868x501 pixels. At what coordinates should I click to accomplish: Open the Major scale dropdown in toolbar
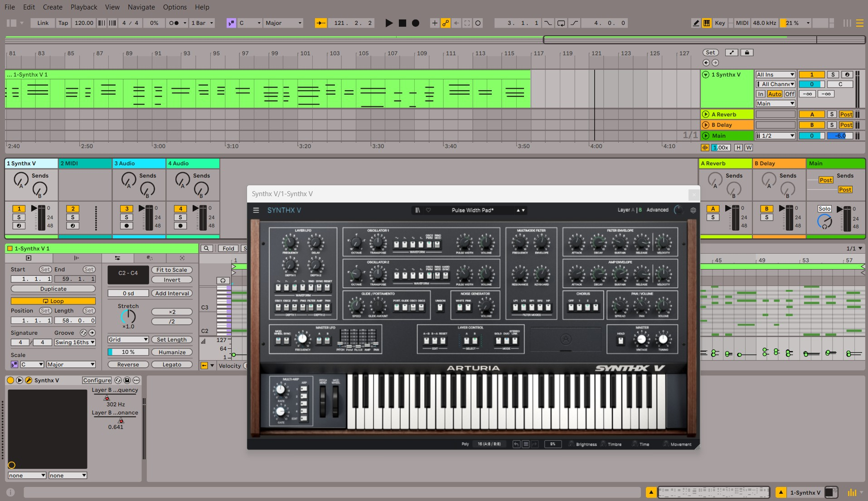coord(283,23)
